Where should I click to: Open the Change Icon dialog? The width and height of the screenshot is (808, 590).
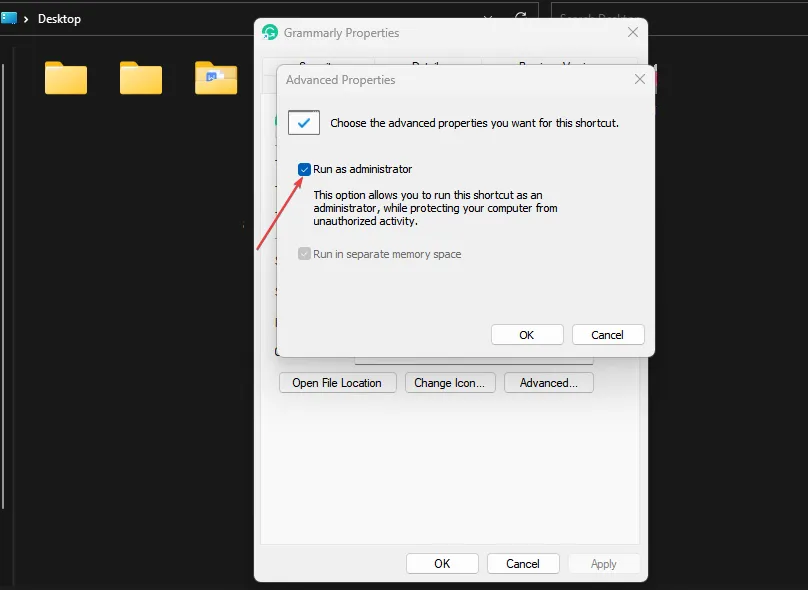click(450, 383)
